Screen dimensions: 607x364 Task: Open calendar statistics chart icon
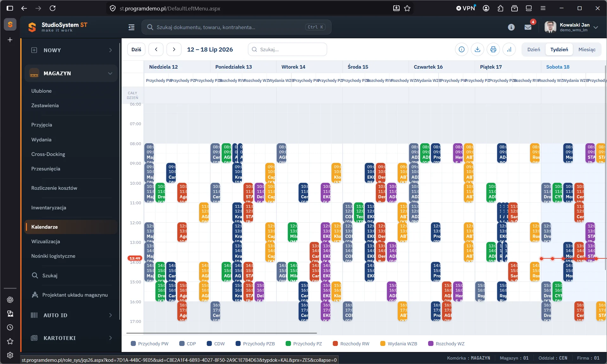(509, 49)
